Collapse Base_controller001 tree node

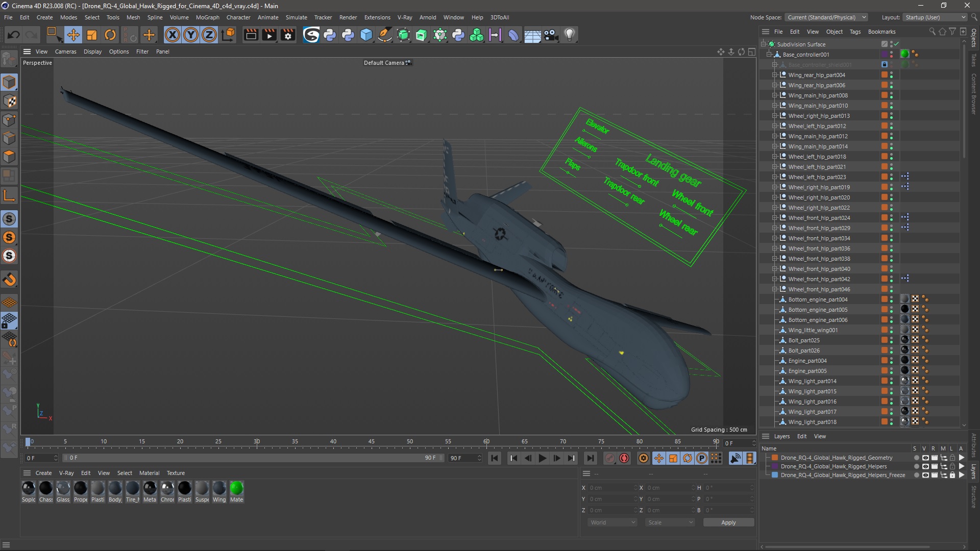(769, 55)
